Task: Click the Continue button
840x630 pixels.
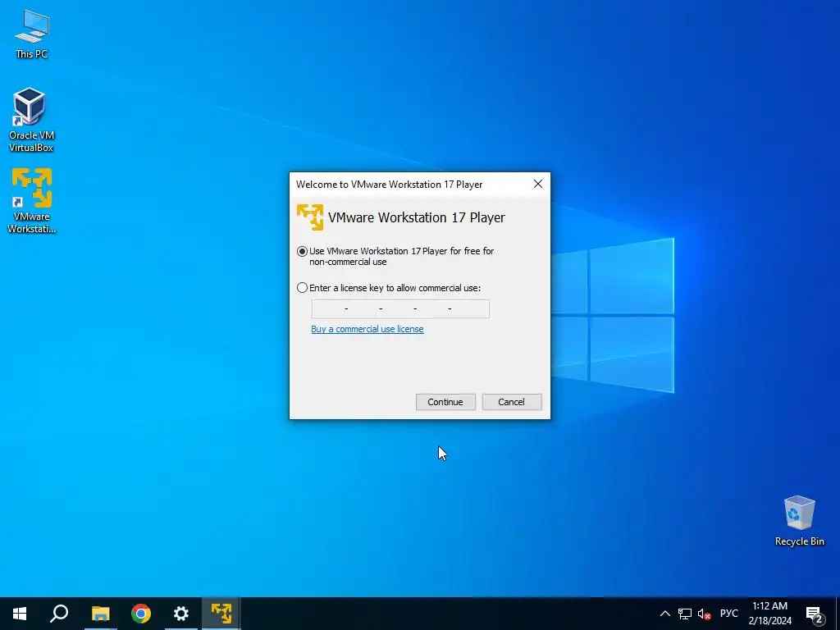Action: 445,402
